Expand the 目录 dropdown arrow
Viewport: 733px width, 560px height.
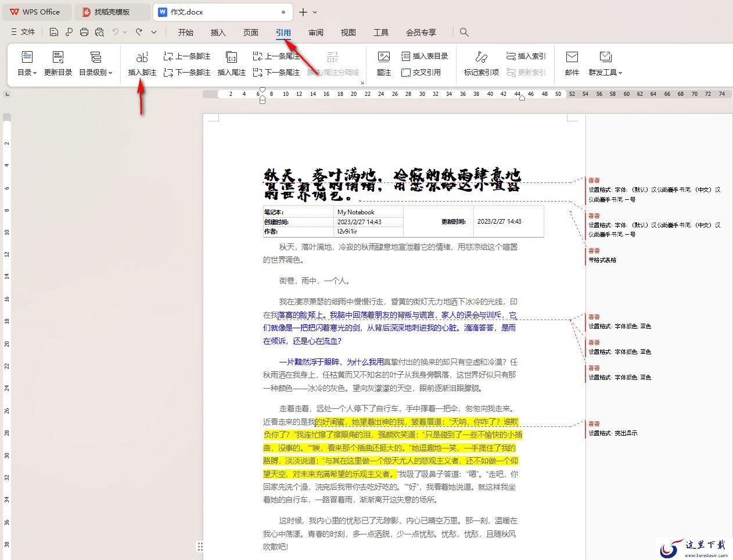coord(35,73)
